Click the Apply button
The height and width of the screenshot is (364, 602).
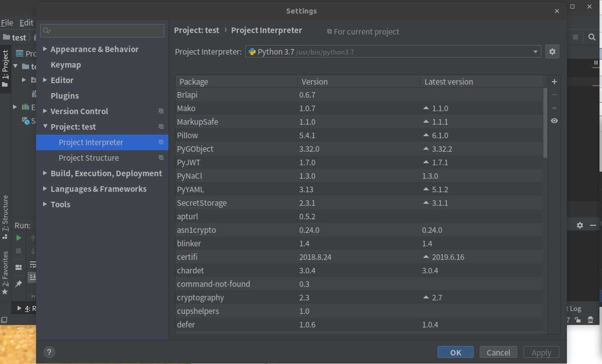coord(541,352)
